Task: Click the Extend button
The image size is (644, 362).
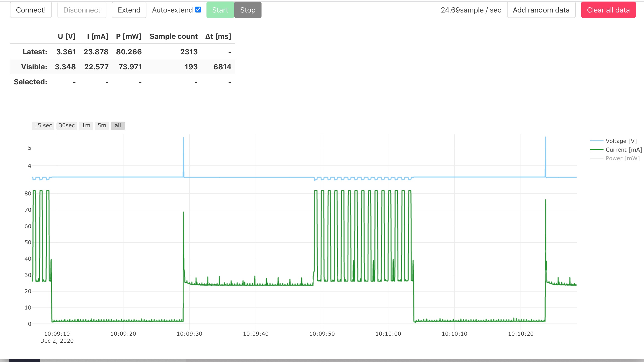Action: pyautogui.click(x=129, y=10)
